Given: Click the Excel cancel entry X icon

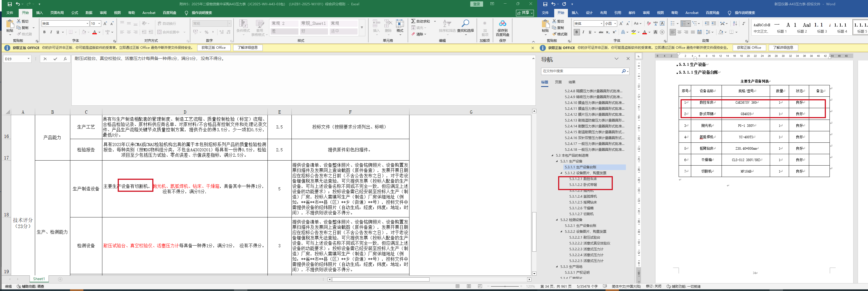Looking at the screenshot, I should pyautogui.click(x=45, y=59).
